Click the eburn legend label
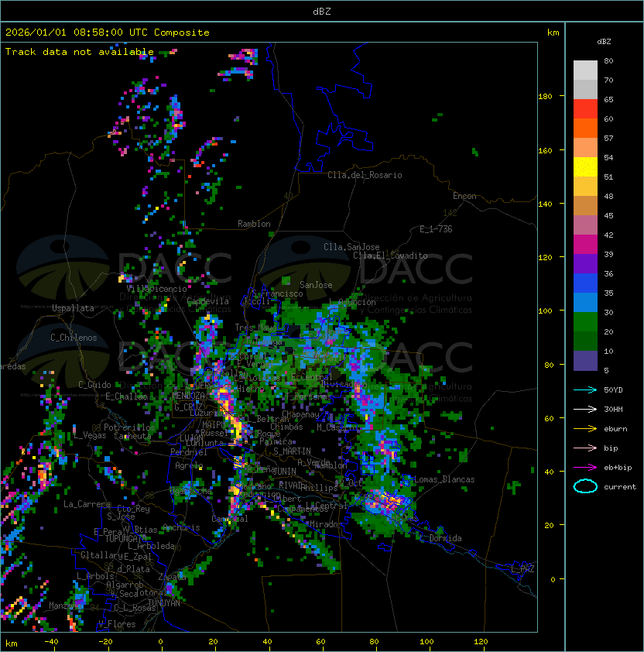Image resolution: width=644 pixels, height=652 pixels. (615, 429)
